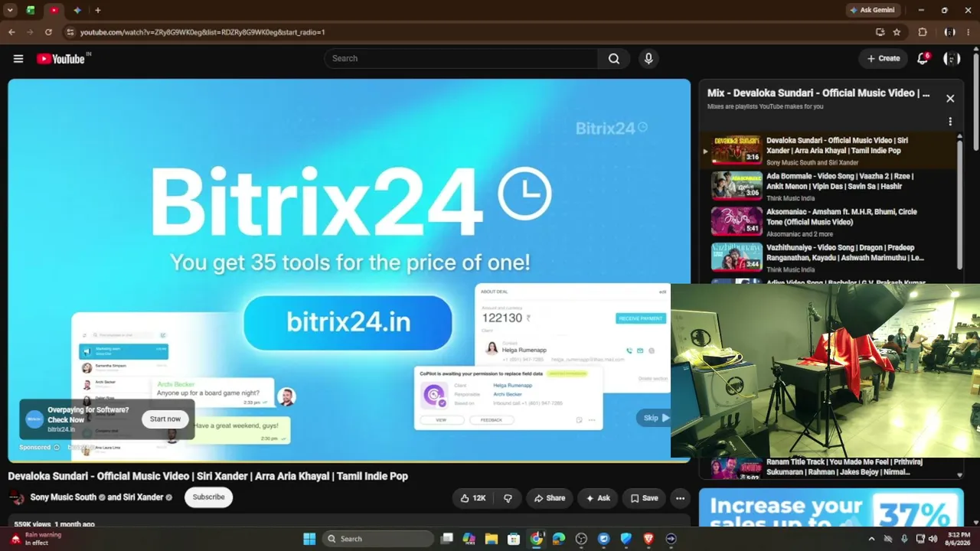Image resolution: width=980 pixels, height=551 pixels.
Task: Open Brave browser from the taskbar
Action: (648, 539)
